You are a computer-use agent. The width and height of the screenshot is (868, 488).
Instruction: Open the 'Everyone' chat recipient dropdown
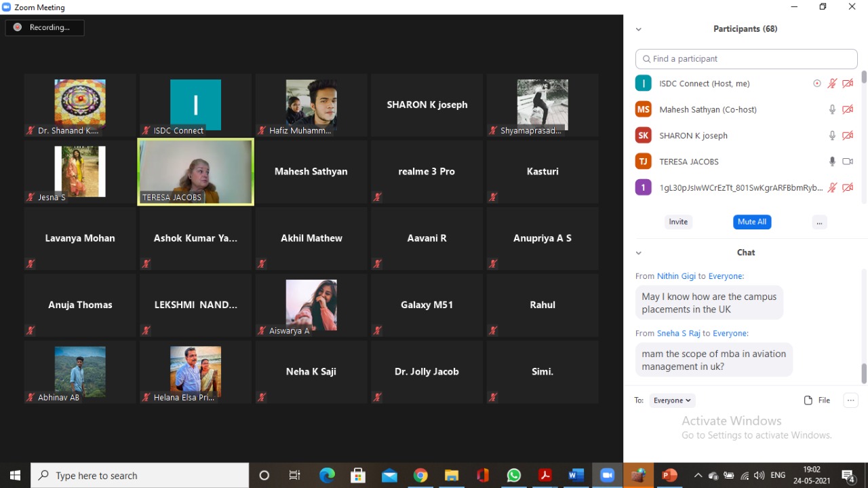(x=672, y=400)
